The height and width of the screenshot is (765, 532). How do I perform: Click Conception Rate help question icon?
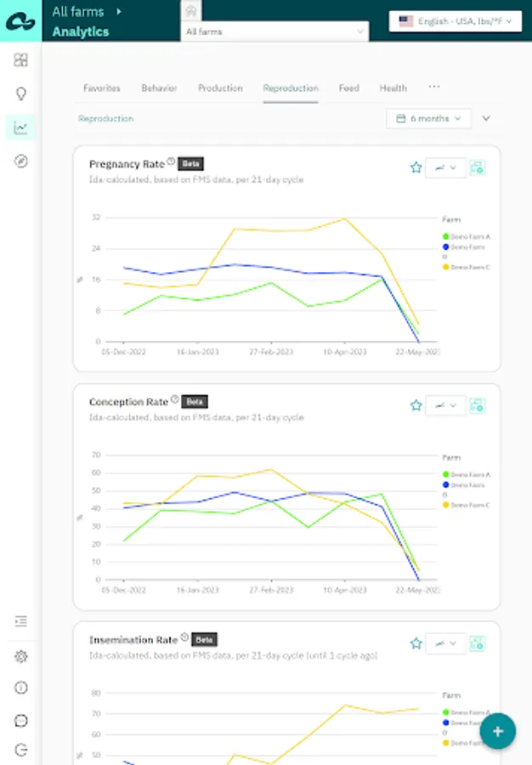174,399
